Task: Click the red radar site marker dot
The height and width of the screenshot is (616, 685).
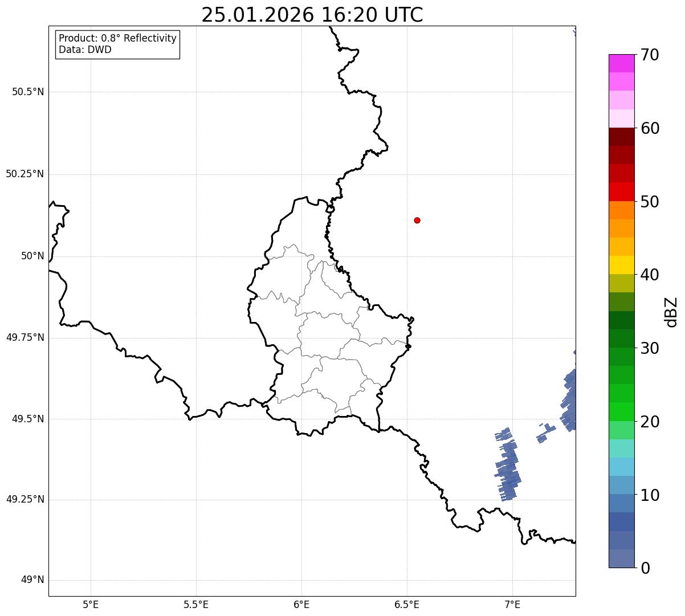Action: [417, 221]
